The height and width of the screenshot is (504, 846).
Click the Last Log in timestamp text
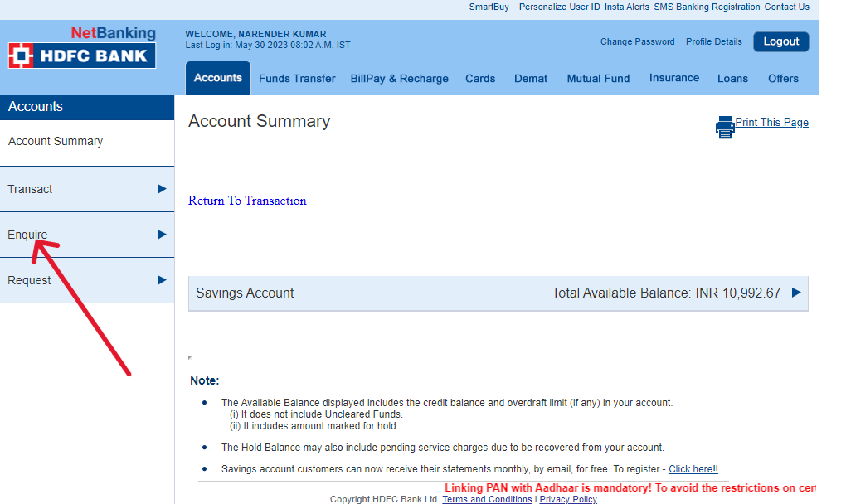coord(268,46)
